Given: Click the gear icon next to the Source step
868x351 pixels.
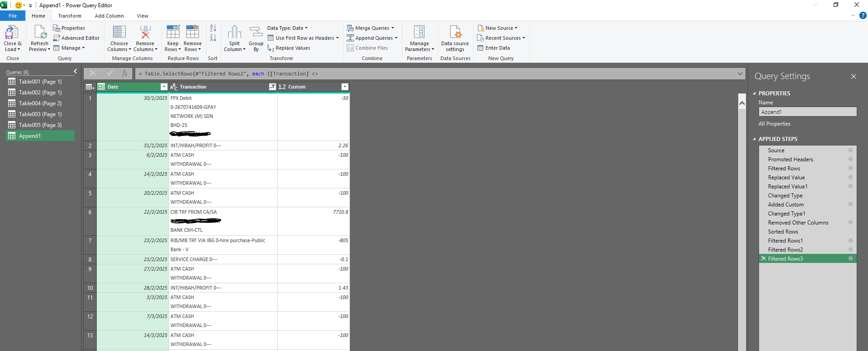Looking at the screenshot, I should [850, 150].
